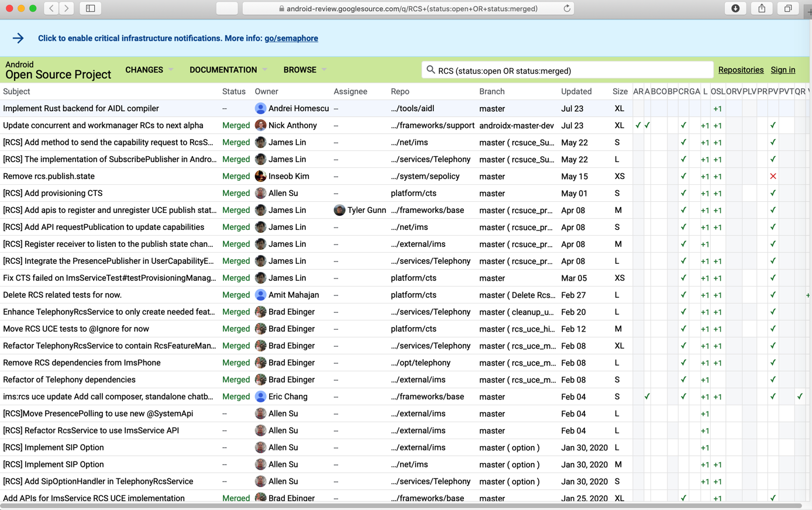
Task: Open the BROWSE menu
Action: pos(300,70)
